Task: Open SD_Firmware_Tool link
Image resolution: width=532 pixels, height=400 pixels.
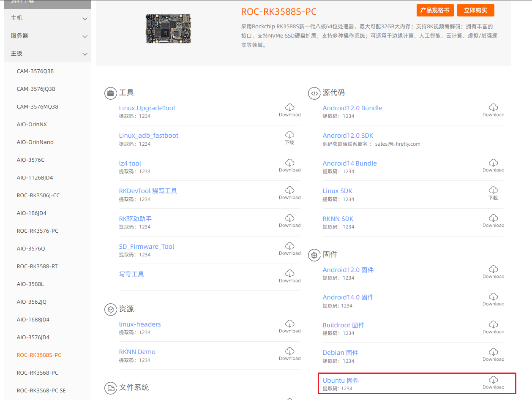Action: point(147,247)
